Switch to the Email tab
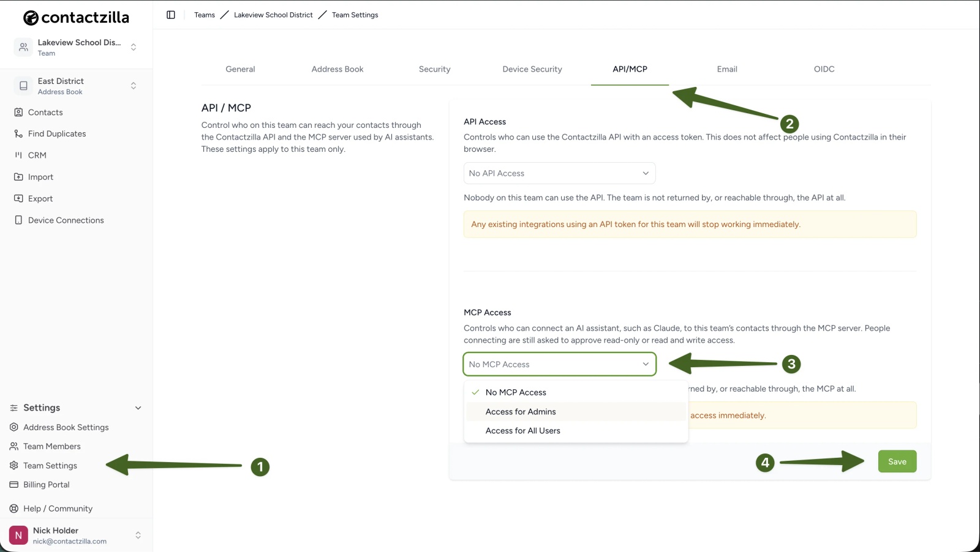The height and width of the screenshot is (552, 980). 727,69
